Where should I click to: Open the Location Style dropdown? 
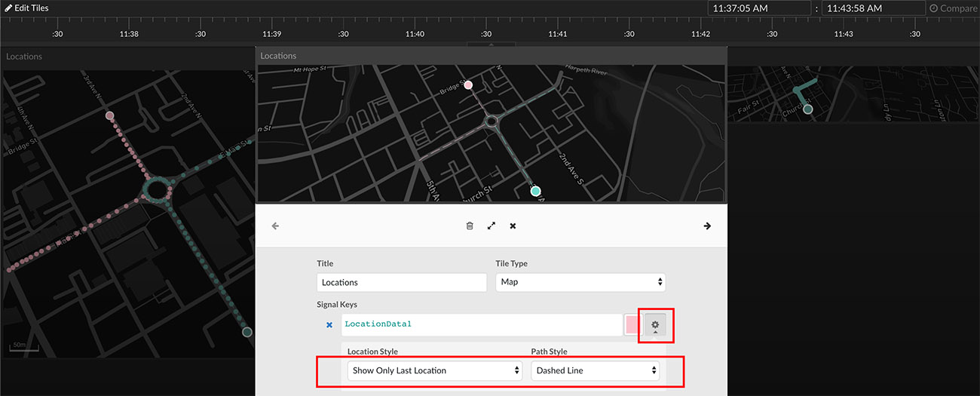tap(434, 370)
